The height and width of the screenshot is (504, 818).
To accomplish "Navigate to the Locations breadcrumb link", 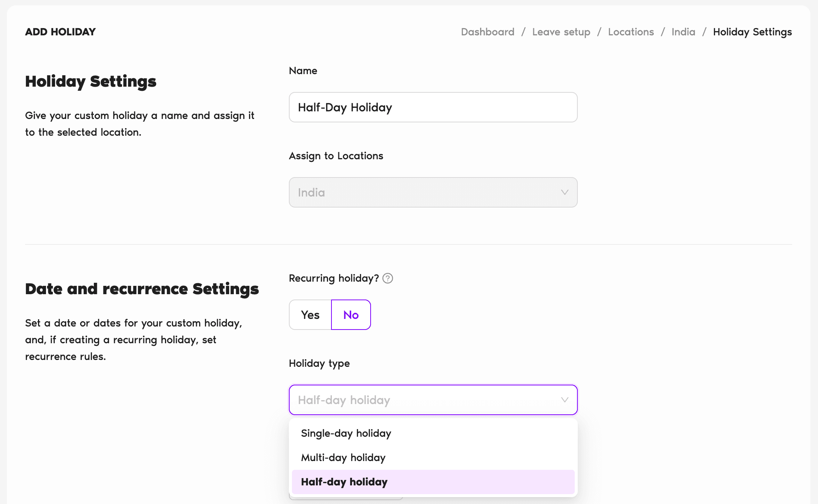I will (631, 32).
